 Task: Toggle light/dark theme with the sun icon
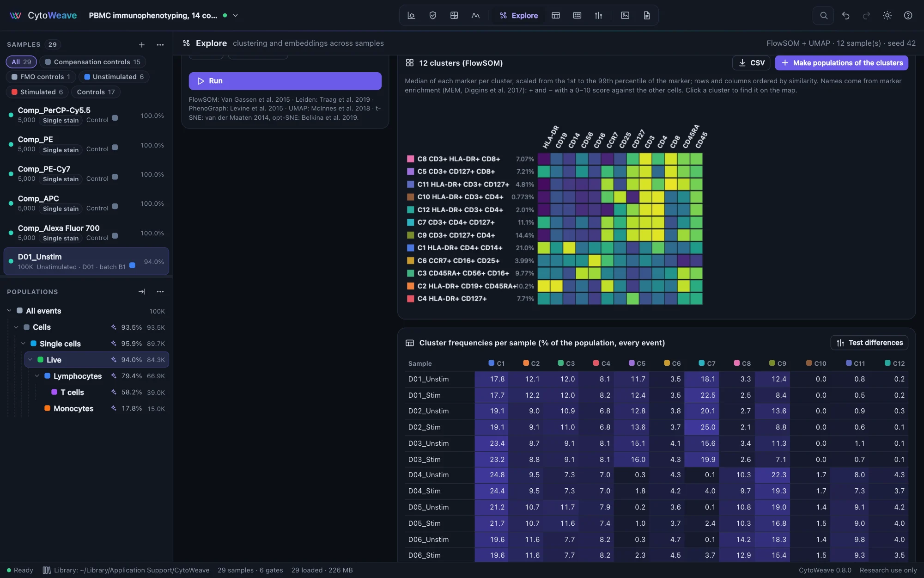887,15
